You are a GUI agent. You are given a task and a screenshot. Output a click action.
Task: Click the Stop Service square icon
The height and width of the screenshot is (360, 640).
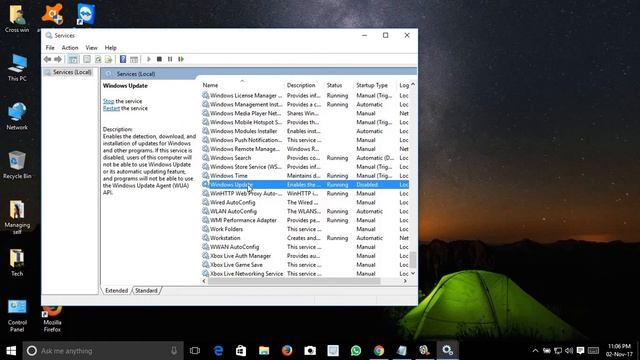[x=159, y=59]
